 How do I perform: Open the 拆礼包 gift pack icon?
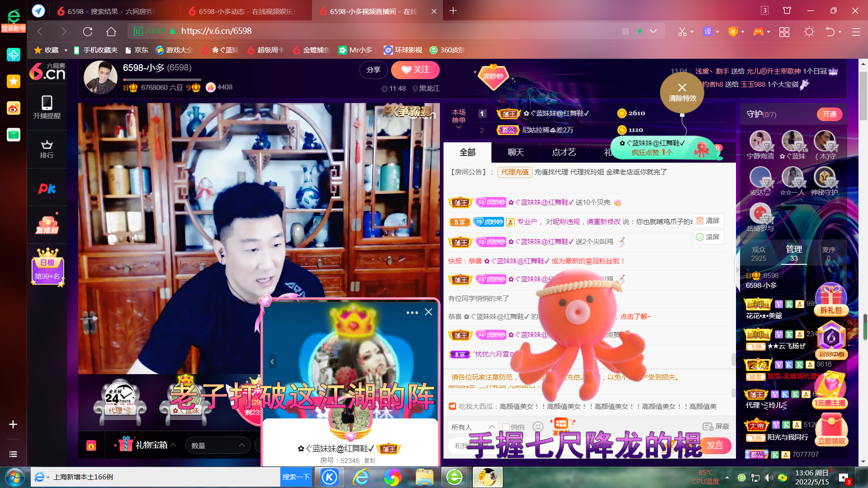(831, 300)
